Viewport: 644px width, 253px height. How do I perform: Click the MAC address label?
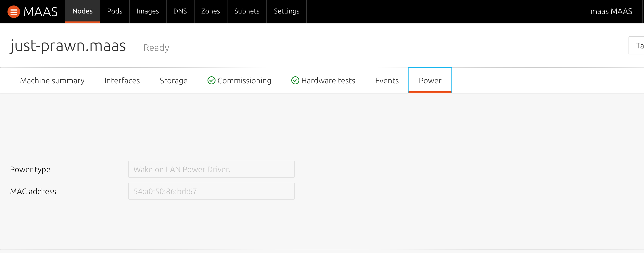point(33,191)
